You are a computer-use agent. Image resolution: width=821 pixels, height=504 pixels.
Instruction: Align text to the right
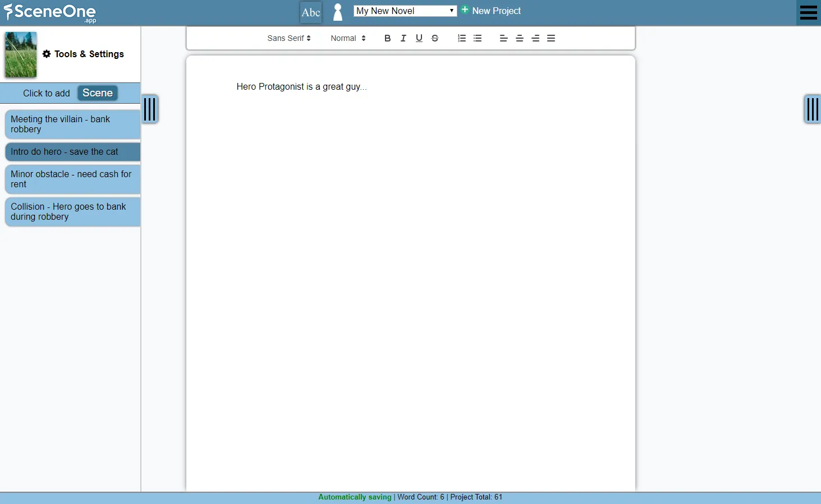point(535,38)
